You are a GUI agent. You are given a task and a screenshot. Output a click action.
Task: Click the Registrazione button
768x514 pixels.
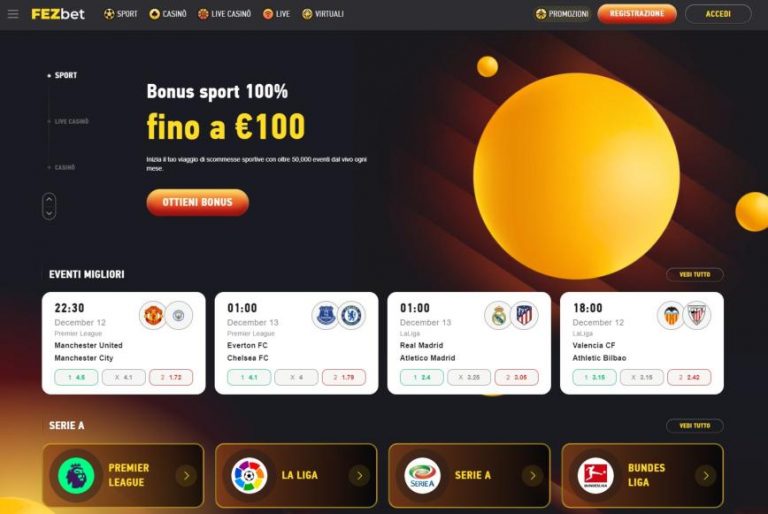[637, 14]
